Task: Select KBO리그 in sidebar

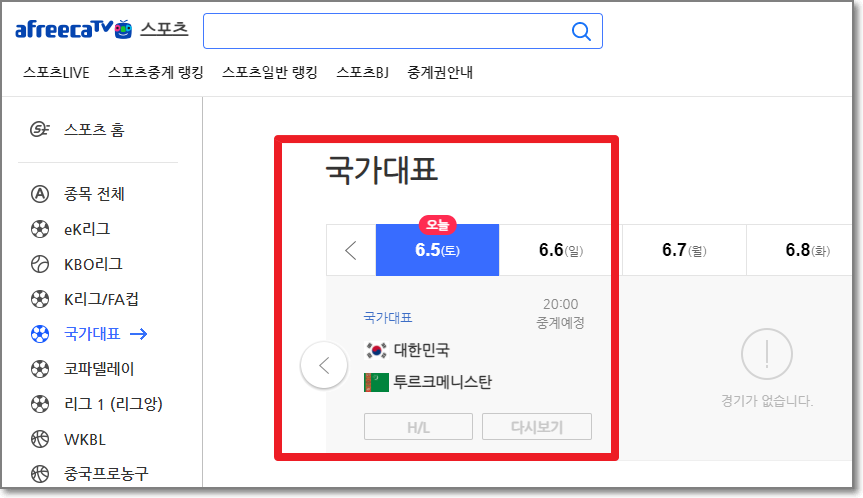Action: point(93,265)
